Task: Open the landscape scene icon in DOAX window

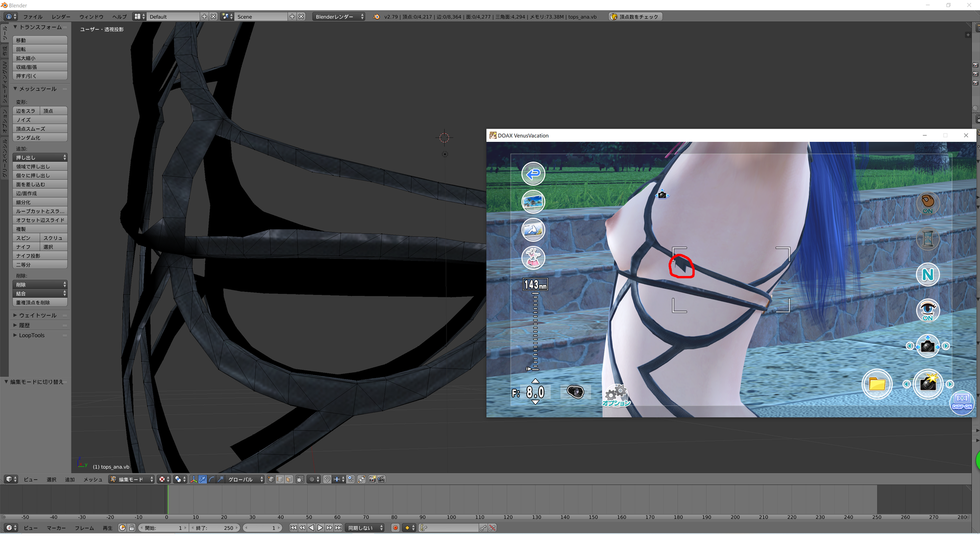Action: [x=533, y=202]
